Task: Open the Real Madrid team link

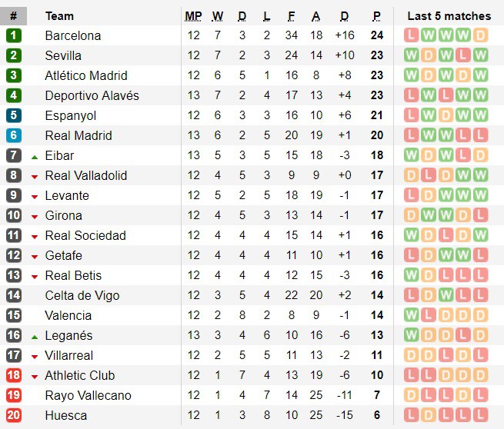Action: (78, 135)
